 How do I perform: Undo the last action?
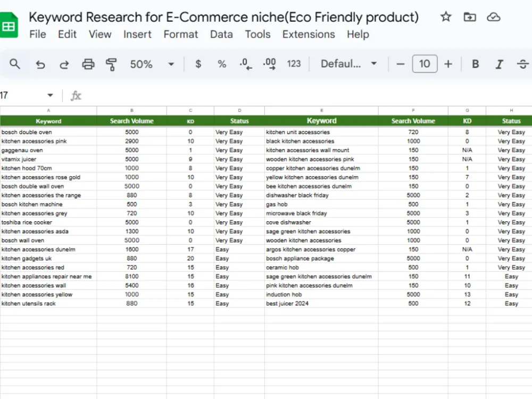coord(40,64)
